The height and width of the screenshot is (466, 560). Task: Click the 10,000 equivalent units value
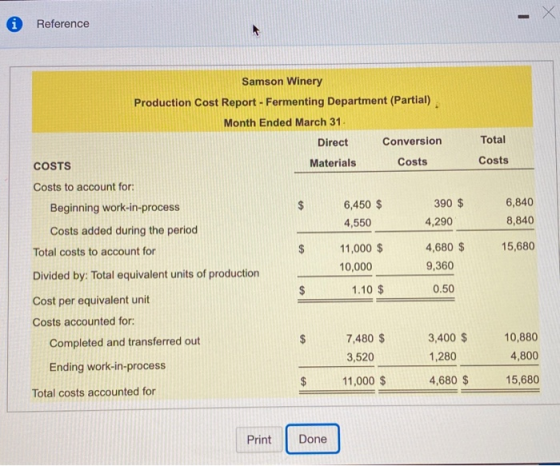click(x=356, y=267)
